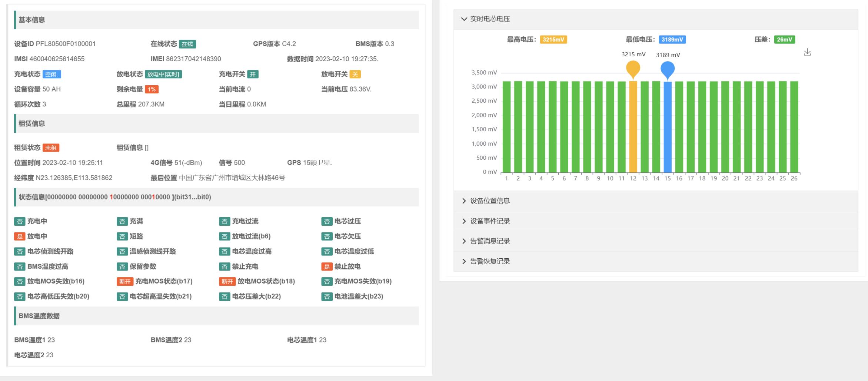868x381 pixels.
Task: Click the 否 flag beside 电池温差大(b23)
Action: (327, 296)
